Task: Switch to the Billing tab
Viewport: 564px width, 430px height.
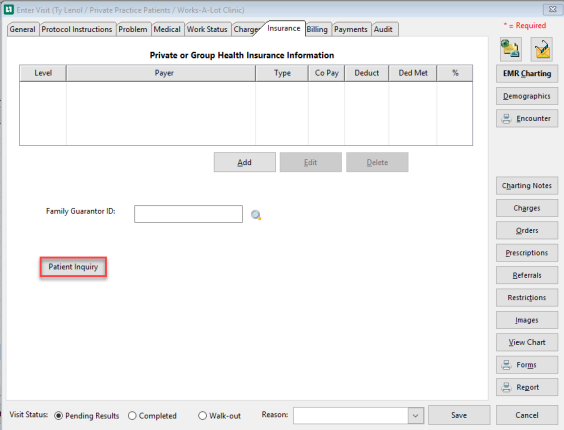Action: [x=317, y=29]
